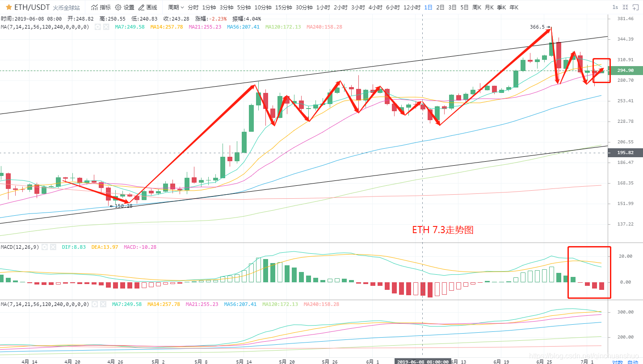Click main chart MA240:158.28 value
643x364 pixels.
[324, 27]
